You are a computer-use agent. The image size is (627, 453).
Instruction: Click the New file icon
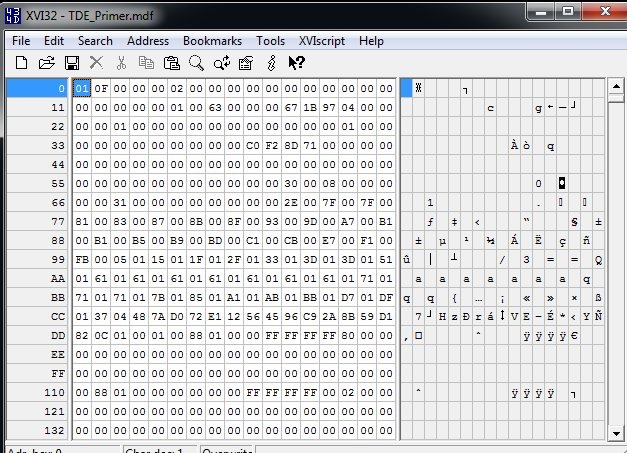[21, 62]
